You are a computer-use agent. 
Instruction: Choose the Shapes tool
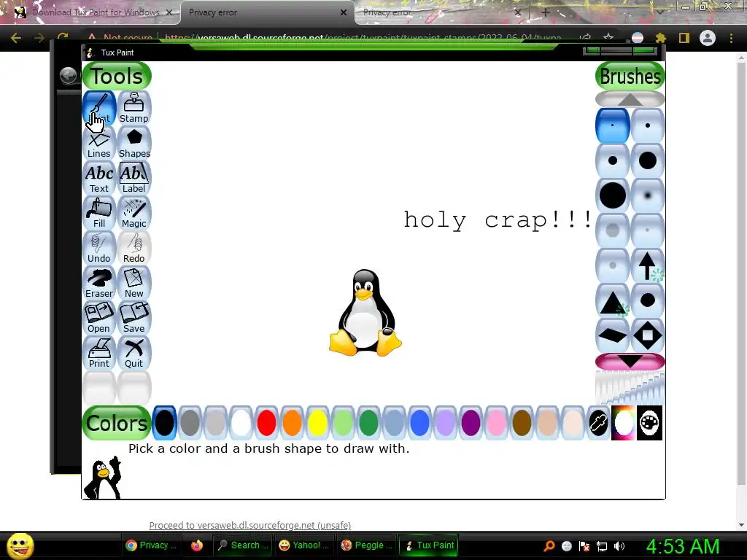[x=134, y=143]
